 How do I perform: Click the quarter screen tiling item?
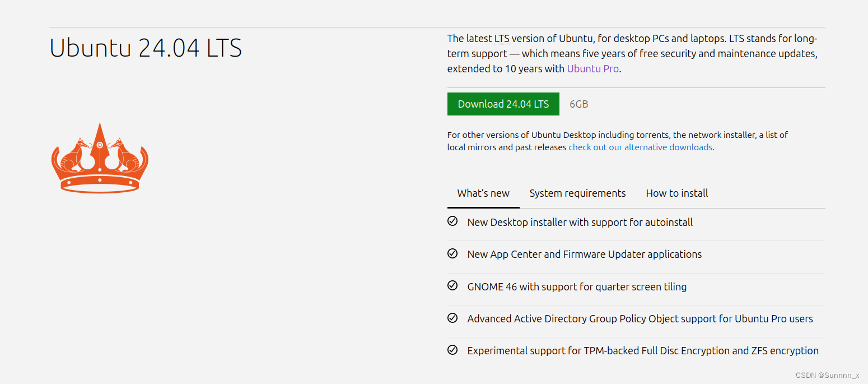[x=577, y=287]
